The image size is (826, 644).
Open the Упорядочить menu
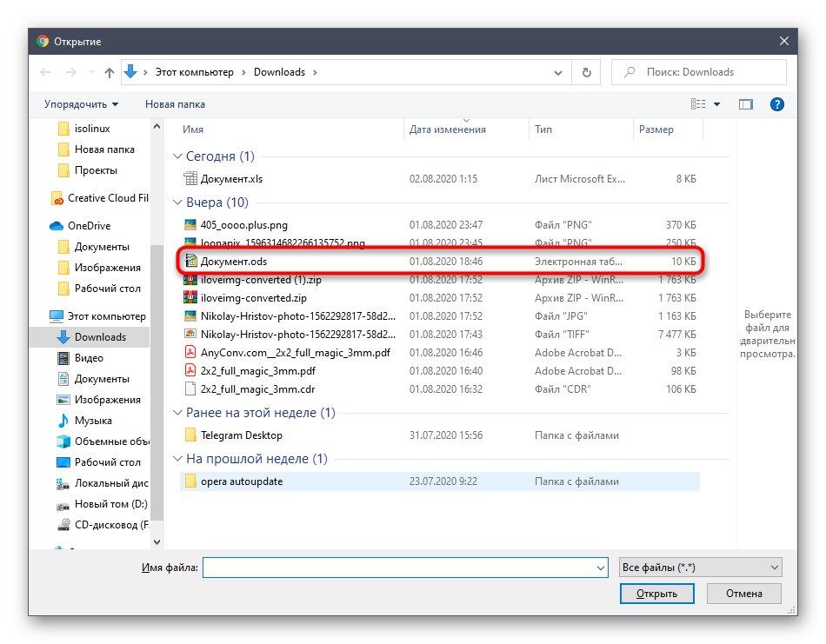(81, 104)
